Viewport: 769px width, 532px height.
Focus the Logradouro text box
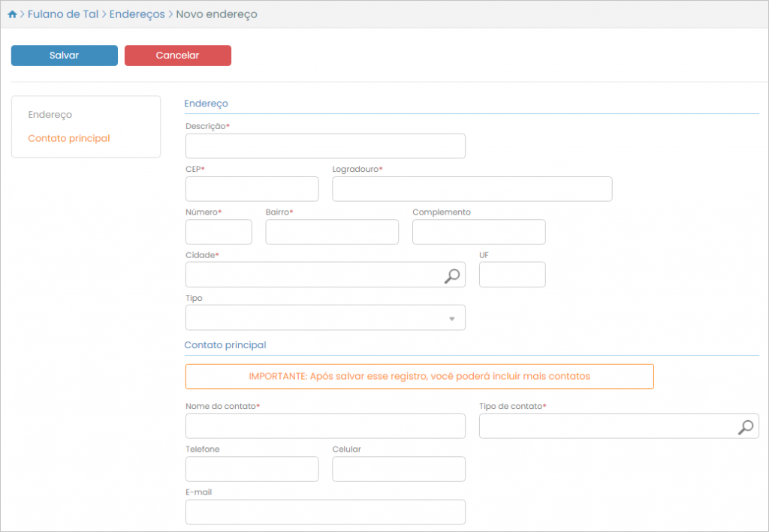[x=472, y=189]
